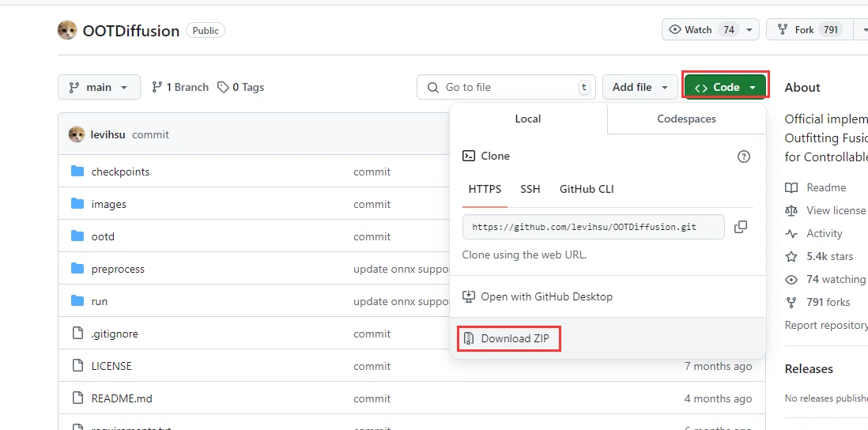Open the 1 Branch link
868x430 pixels.
tap(180, 88)
